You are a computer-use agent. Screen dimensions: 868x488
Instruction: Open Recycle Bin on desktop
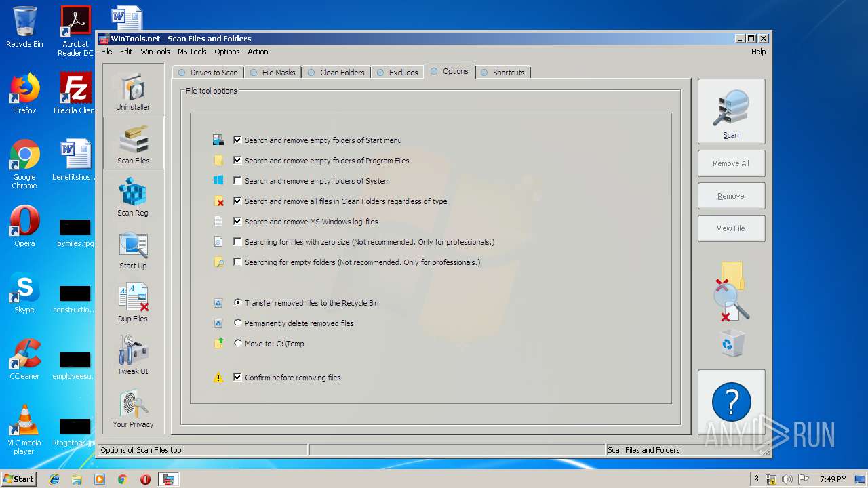point(24,27)
